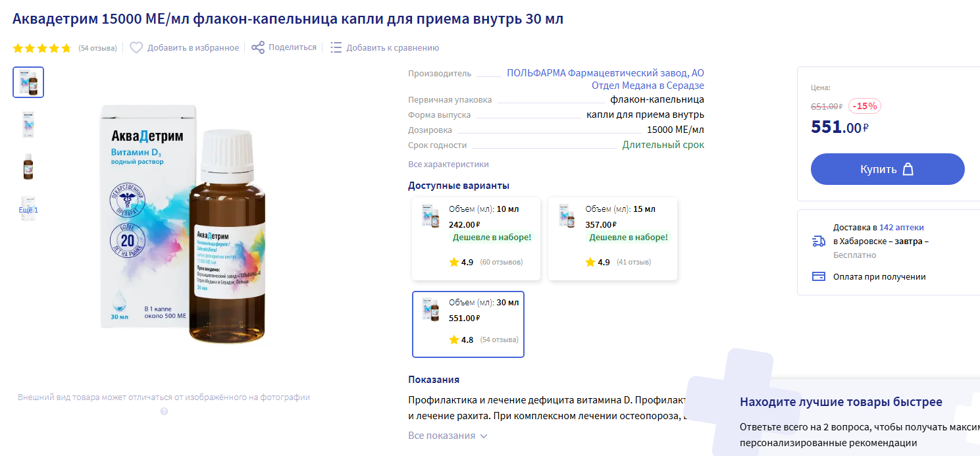The image size is (980, 456).
Task: Click Дешевле в наборе badge on 10 мл
Action: (x=492, y=238)
